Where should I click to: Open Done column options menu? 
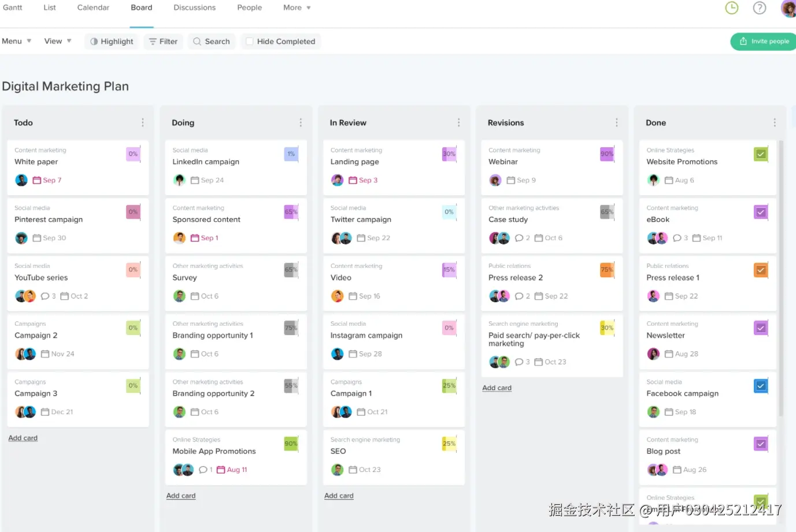point(775,122)
